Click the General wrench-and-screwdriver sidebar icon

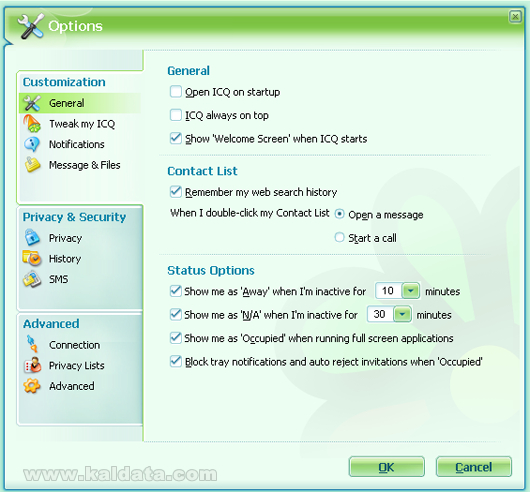click(32, 103)
